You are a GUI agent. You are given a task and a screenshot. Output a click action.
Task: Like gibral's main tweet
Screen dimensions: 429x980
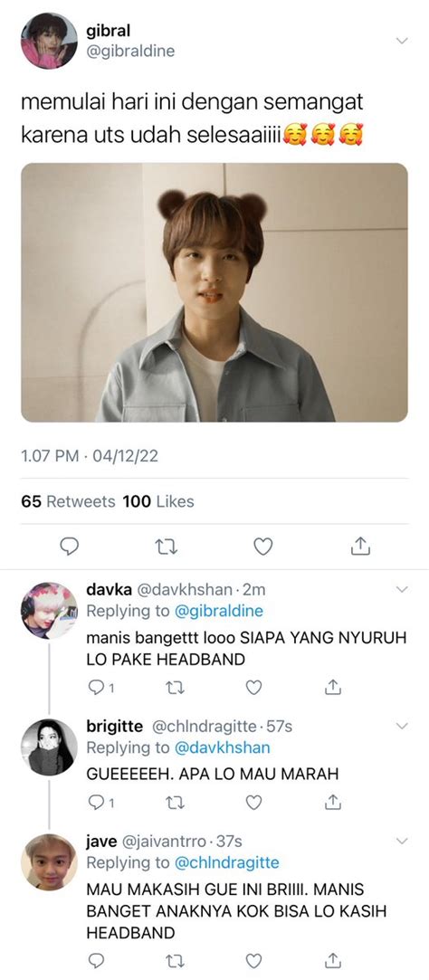(263, 547)
